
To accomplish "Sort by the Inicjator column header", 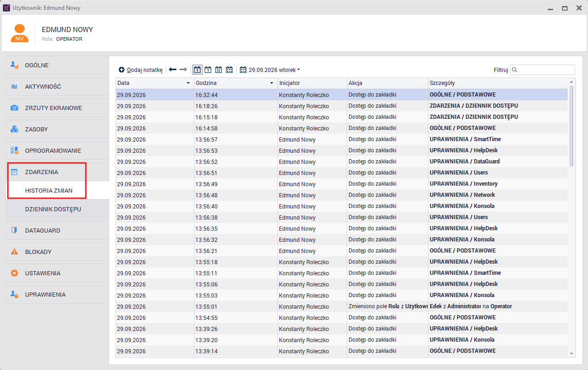I will point(312,83).
